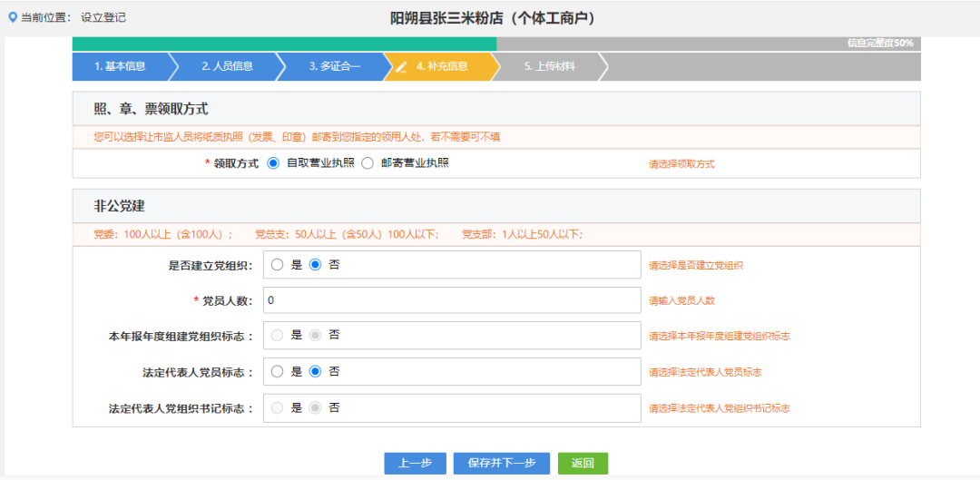
Task: Choose 否 for 法定代表人党员标志
Action: pos(316,371)
